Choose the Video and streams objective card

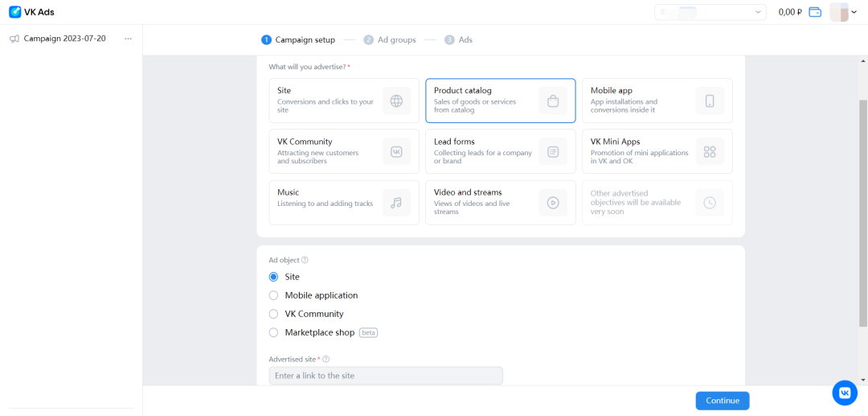pos(501,203)
